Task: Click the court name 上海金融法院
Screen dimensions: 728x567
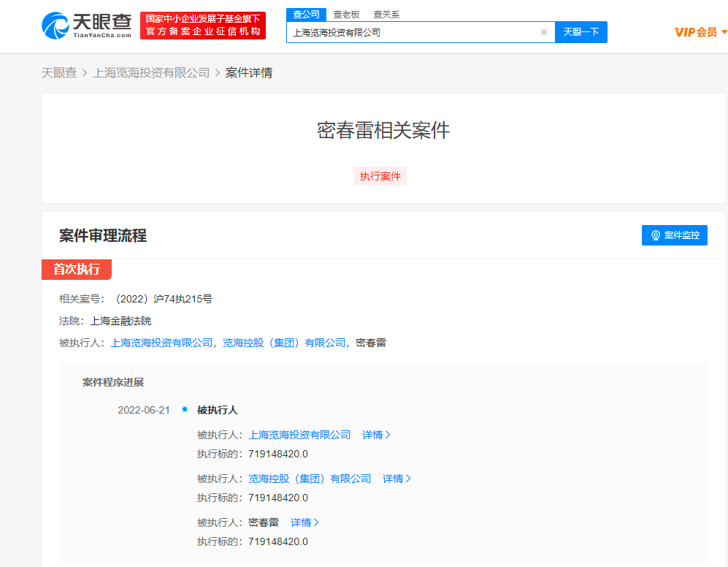Action: [x=120, y=321]
